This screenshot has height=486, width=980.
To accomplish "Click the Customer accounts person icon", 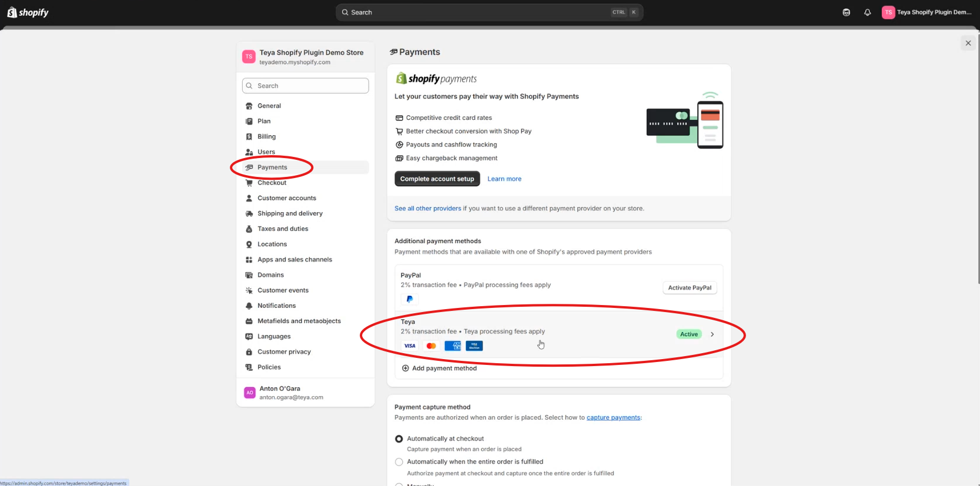I will coord(249,198).
